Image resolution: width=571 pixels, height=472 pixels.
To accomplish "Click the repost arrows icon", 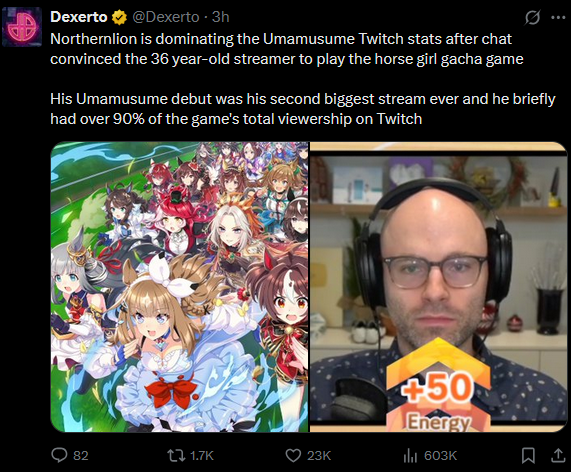I will click(176, 455).
